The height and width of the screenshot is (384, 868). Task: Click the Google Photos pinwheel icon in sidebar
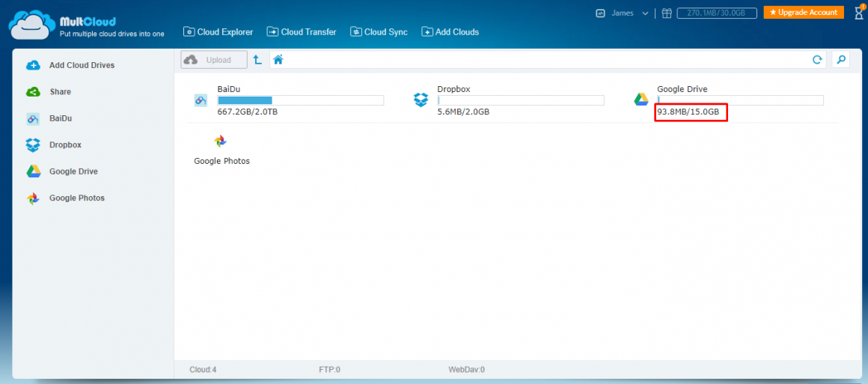click(33, 198)
